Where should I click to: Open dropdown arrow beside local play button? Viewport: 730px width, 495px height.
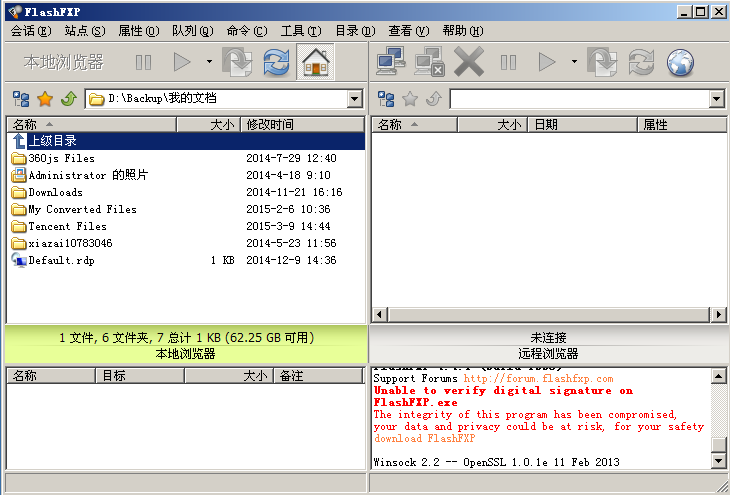click(209, 61)
